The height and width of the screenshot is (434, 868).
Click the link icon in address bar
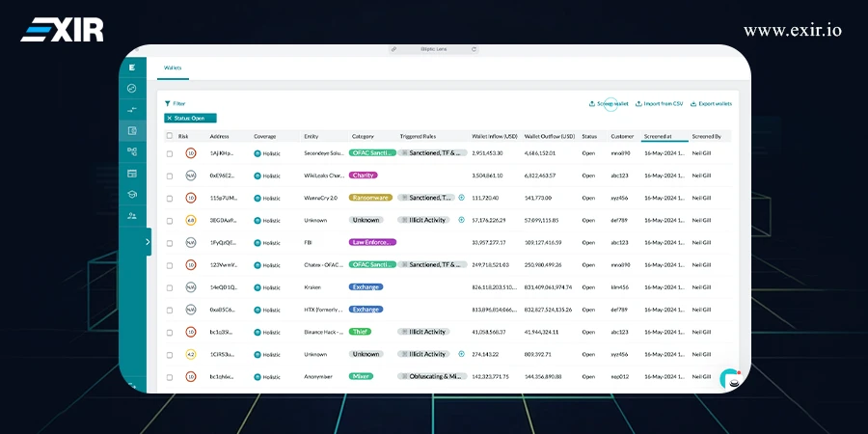(393, 49)
